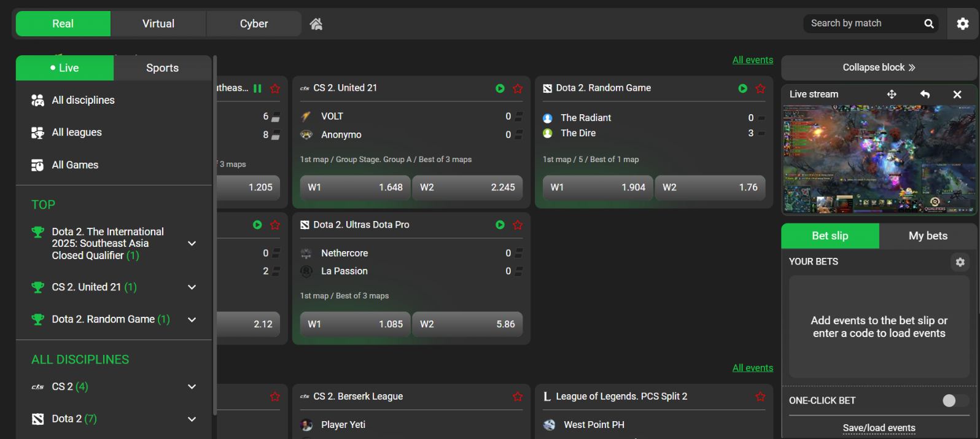
Task: Click the Live stream return arrow icon
Action: (x=925, y=95)
